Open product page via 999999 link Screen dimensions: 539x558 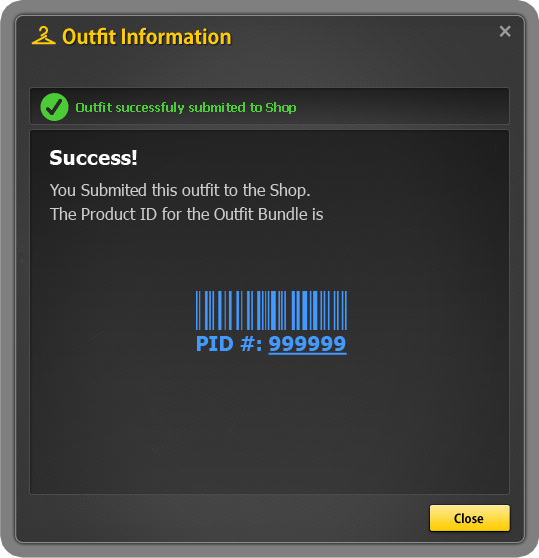pos(307,344)
